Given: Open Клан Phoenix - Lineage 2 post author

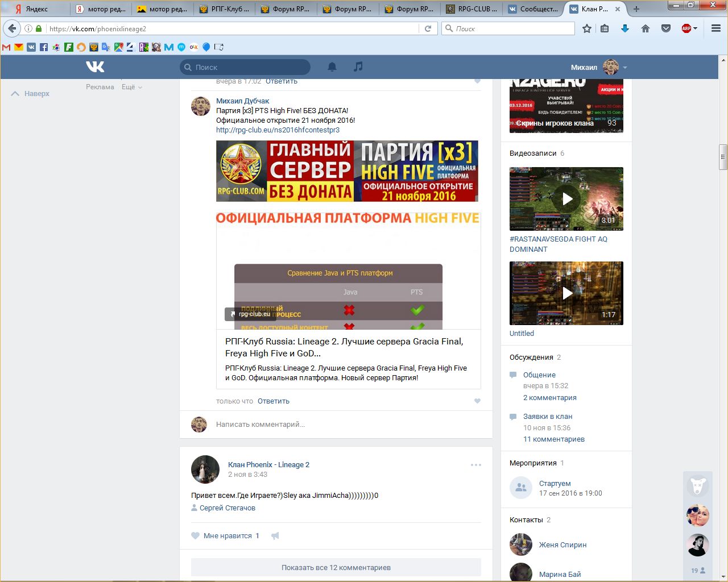Looking at the screenshot, I should coord(268,465).
